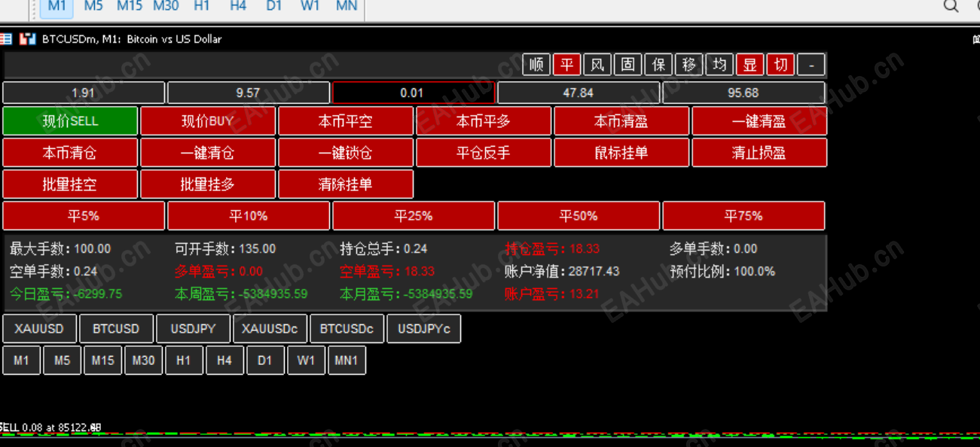980x447 pixels.
Task: Close 50% of position with 平50%
Action: coord(579,216)
